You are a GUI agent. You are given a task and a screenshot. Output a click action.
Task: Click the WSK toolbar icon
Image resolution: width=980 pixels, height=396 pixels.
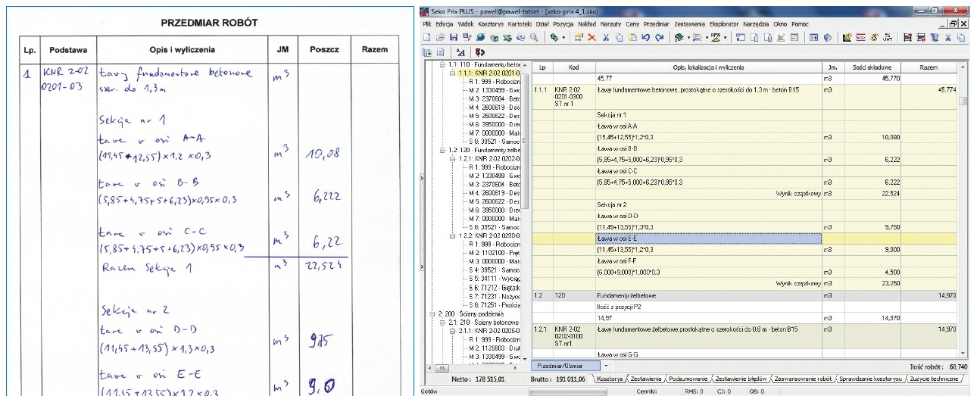pos(860,36)
